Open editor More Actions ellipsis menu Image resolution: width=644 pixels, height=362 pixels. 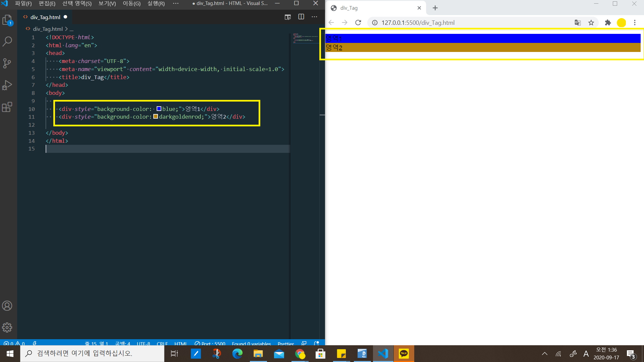tap(314, 17)
